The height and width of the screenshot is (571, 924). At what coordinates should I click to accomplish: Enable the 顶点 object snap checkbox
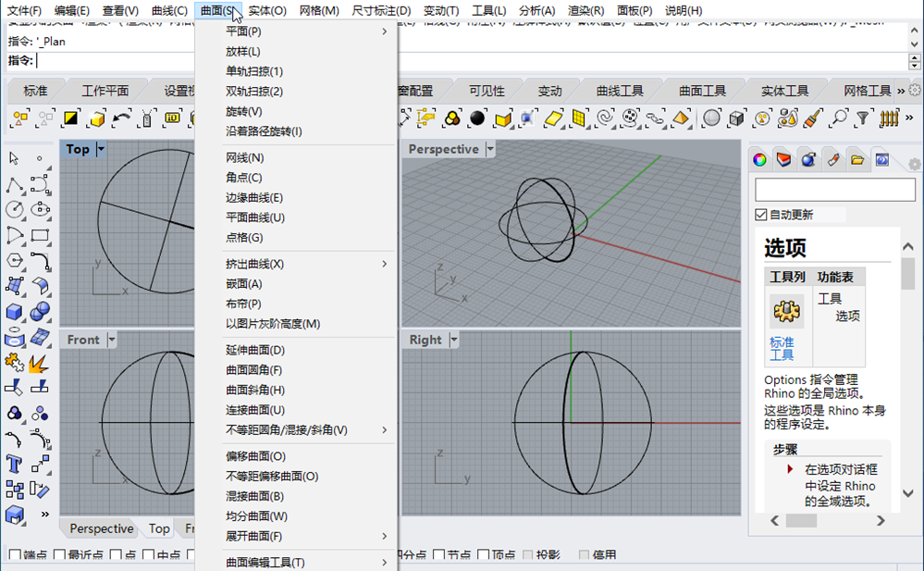tap(484, 555)
